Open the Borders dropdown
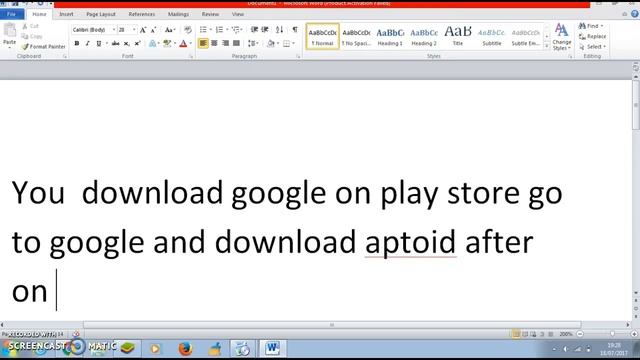Screen dimensions: 640x360 (x=289, y=43)
